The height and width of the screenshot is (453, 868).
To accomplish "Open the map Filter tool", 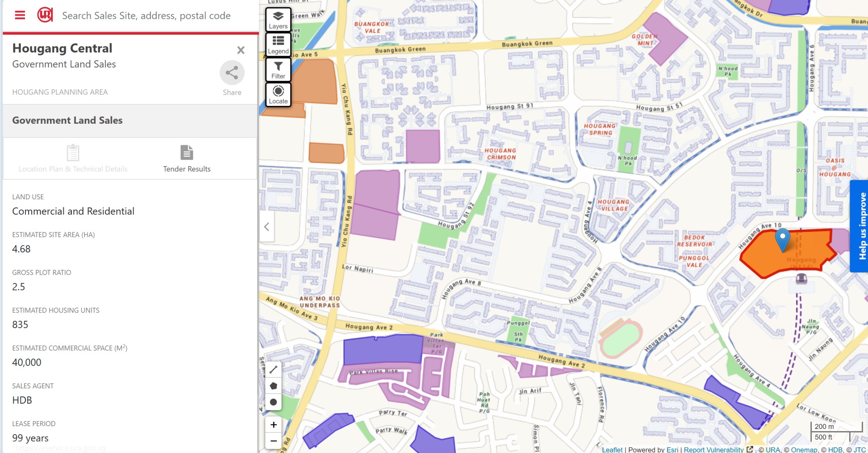I will coord(278,70).
